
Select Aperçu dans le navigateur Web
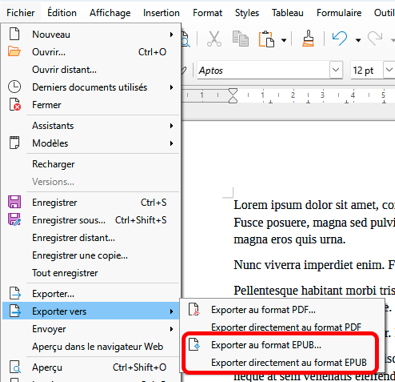98,347
